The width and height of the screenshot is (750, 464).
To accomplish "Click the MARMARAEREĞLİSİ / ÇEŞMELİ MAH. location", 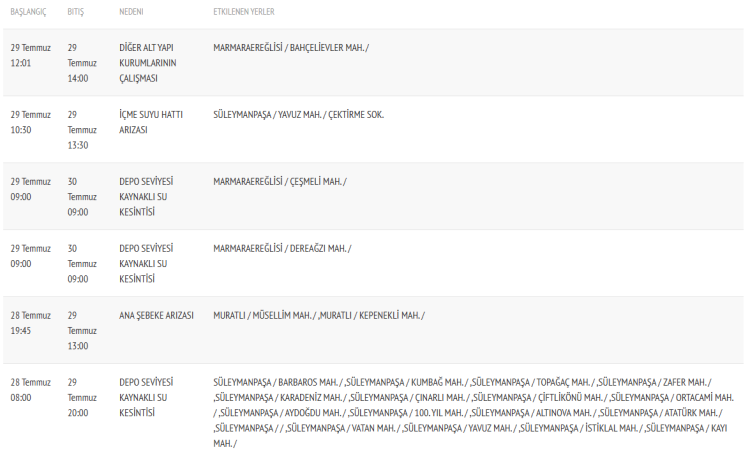I will tap(279, 182).
